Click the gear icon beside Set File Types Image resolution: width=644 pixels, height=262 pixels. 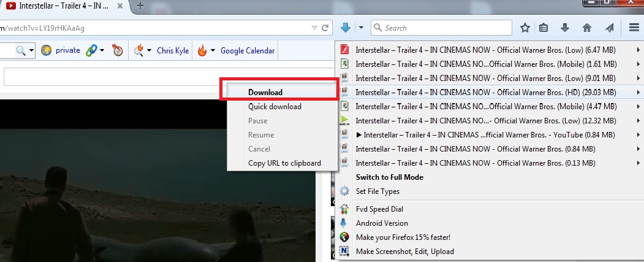[x=344, y=191]
